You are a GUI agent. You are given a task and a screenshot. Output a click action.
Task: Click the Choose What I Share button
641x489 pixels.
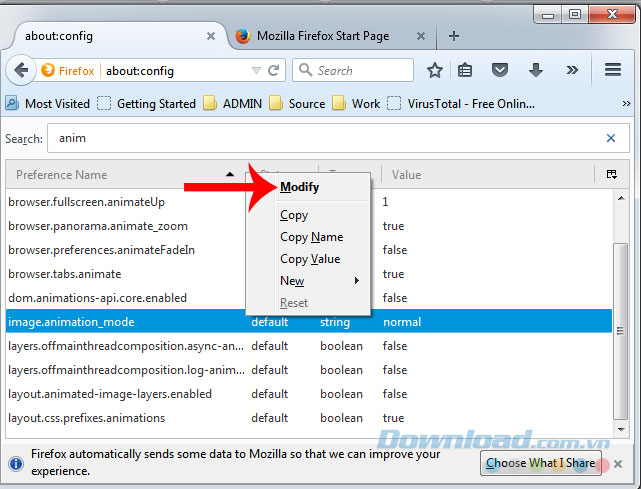click(x=540, y=462)
